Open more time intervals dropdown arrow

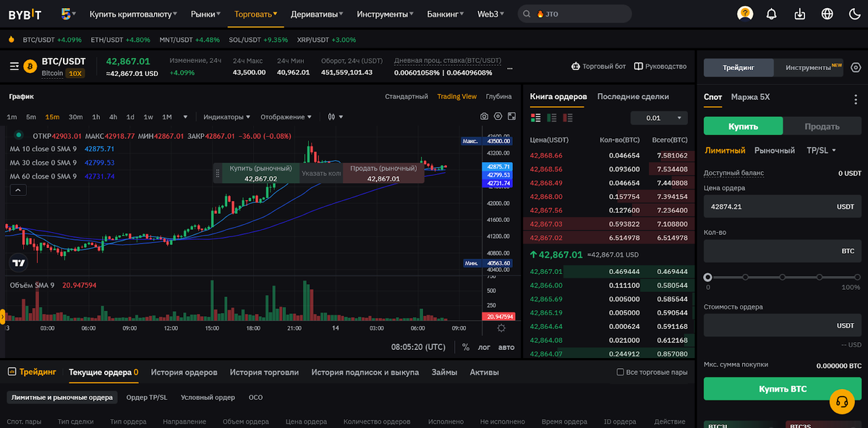(185, 117)
